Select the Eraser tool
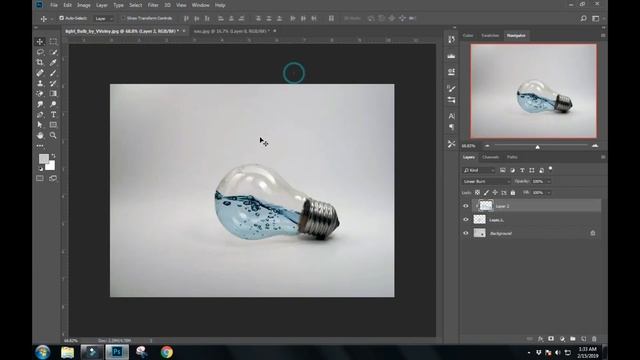Image resolution: width=640 pixels, height=360 pixels. (40, 93)
